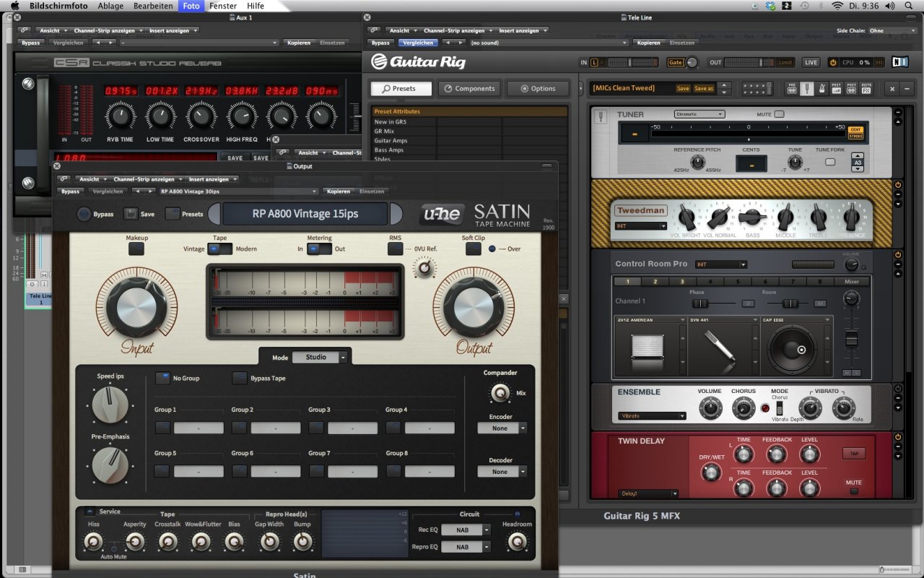
Task: Open the Apple menu
Action: click(14, 6)
